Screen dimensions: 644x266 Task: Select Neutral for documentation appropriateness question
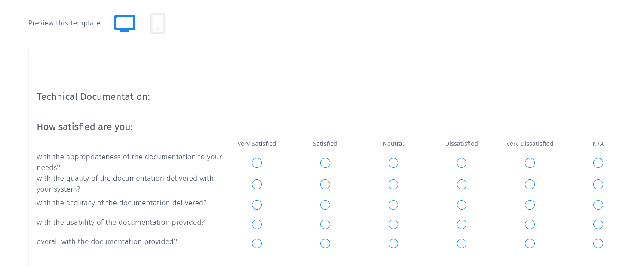[x=393, y=163]
